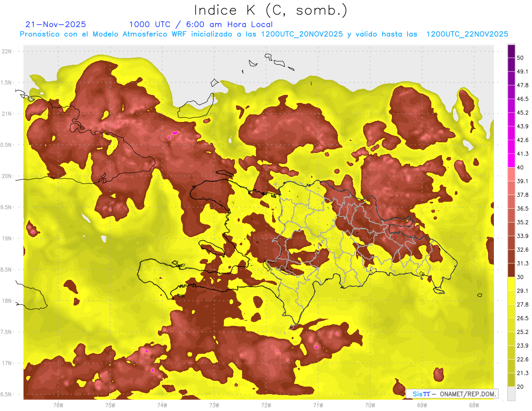
Task: Click latitude label "17N"
Action: [x=8, y=364]
